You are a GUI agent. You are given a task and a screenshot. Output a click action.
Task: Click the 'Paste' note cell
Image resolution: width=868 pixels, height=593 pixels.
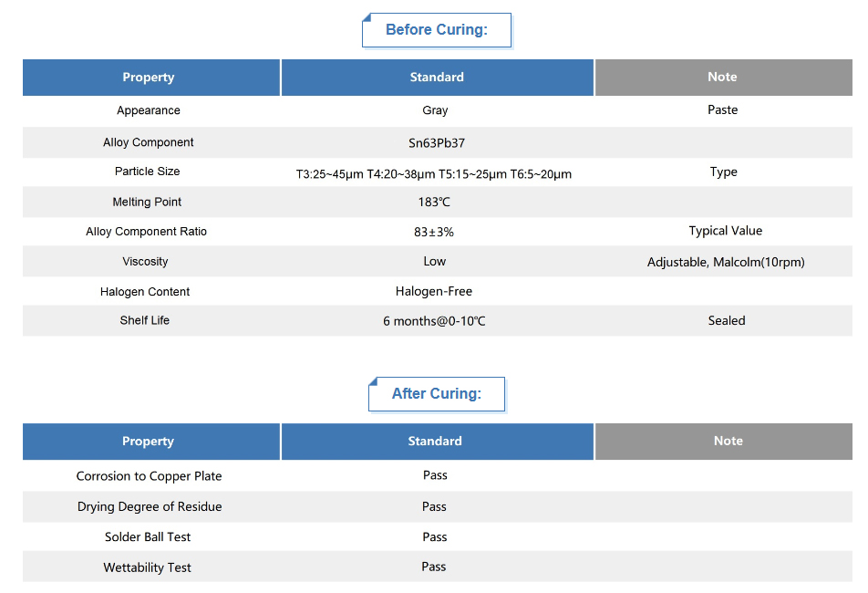click(x=722, y=109)
